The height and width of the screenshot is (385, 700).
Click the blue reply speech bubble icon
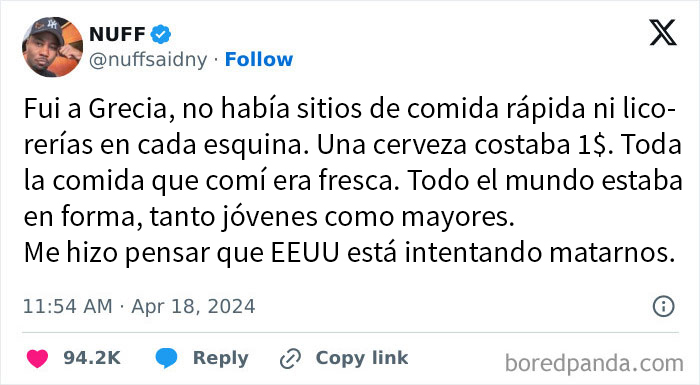[167, 358]
